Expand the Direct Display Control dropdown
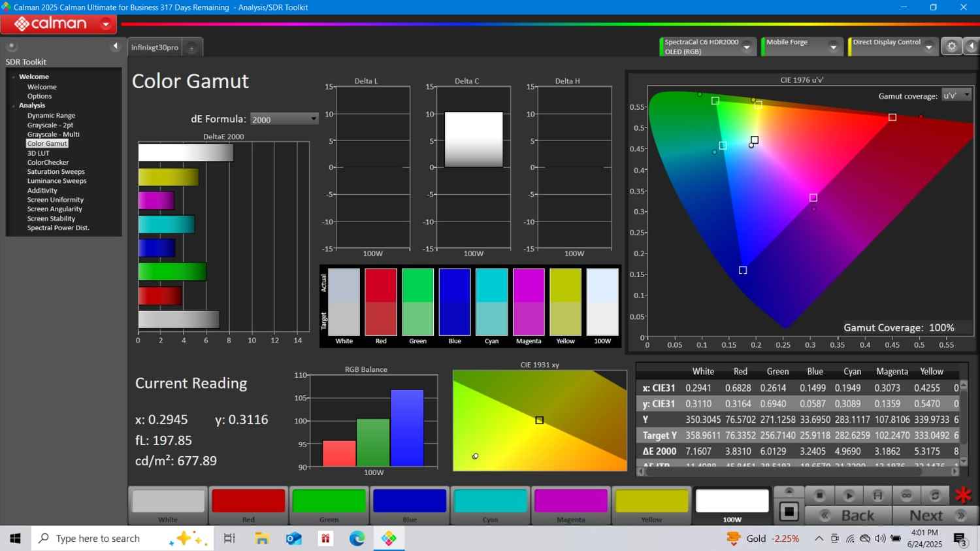This screenshot has height=551, width=980. tap(928, 47)
